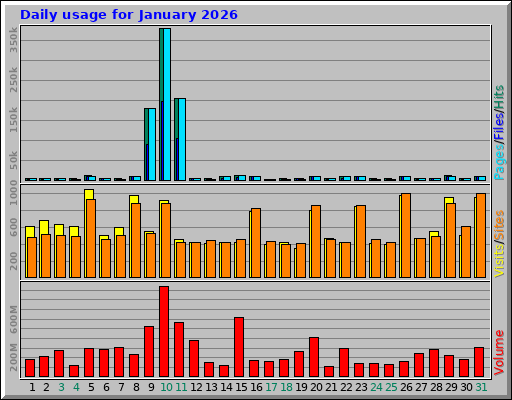The width and height of the screenshot is (512, 400).
Task: Click day label '29' on the x-axis
Action: [451, 387]
